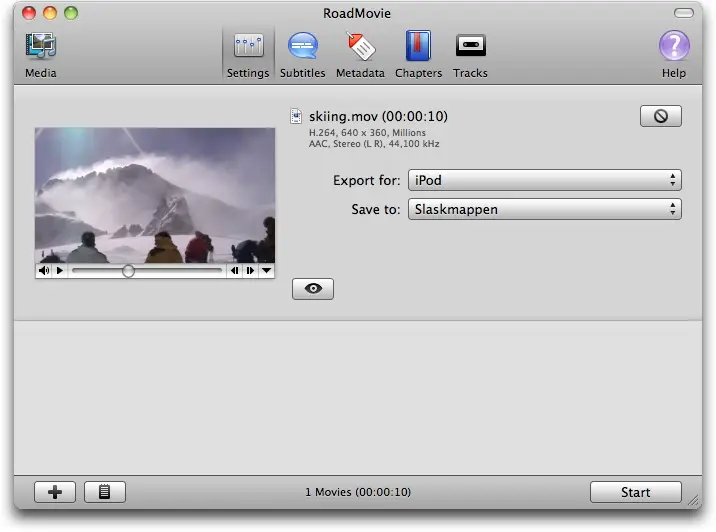Open the Tracks tab
716x532 pixels.
click(470, 55)
